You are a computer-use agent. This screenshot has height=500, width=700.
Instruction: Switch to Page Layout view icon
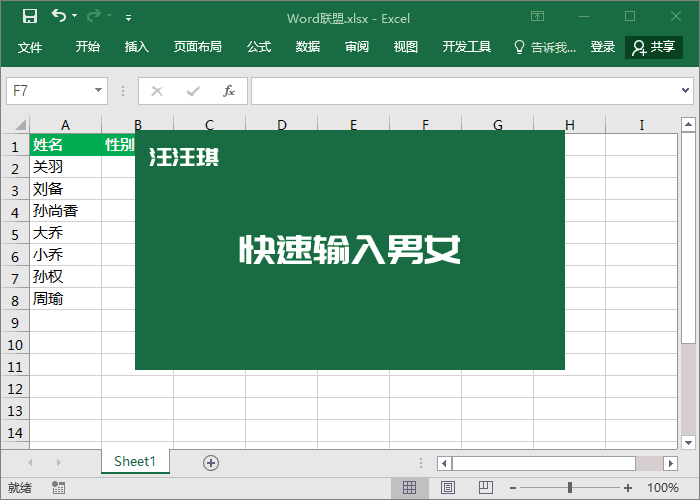pos(448,488)
